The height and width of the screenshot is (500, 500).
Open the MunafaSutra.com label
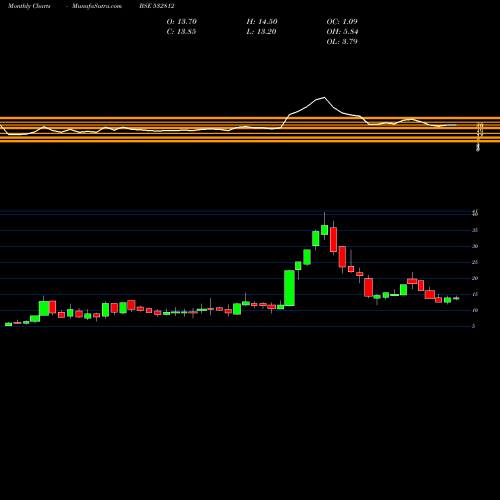pyautogui.click(x=97, y=6)
